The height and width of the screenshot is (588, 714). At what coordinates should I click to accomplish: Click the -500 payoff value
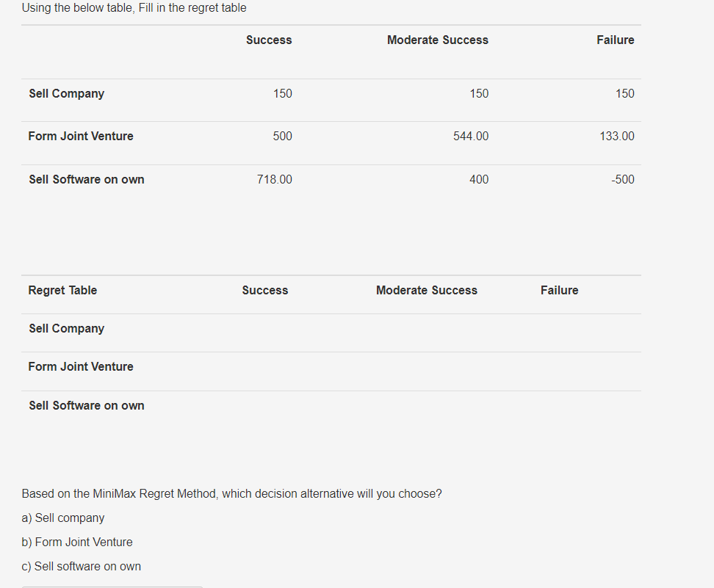[x=622, y=180]
